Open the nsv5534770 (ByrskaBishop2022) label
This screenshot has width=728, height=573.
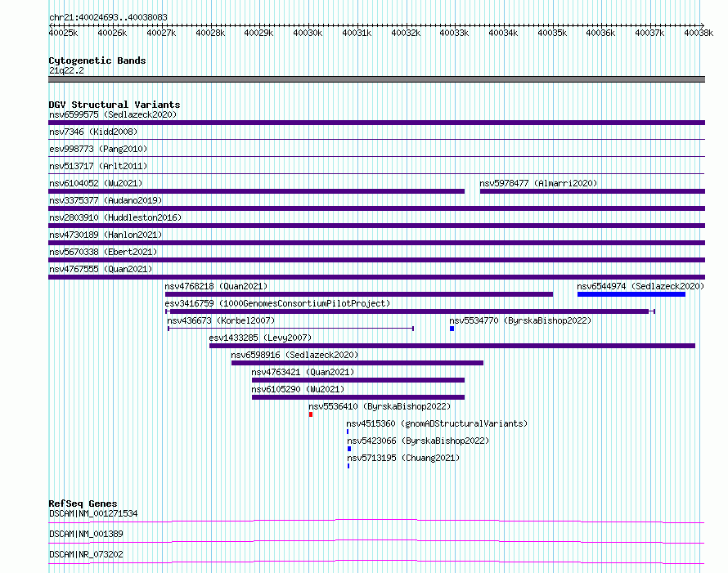[520, 320]
